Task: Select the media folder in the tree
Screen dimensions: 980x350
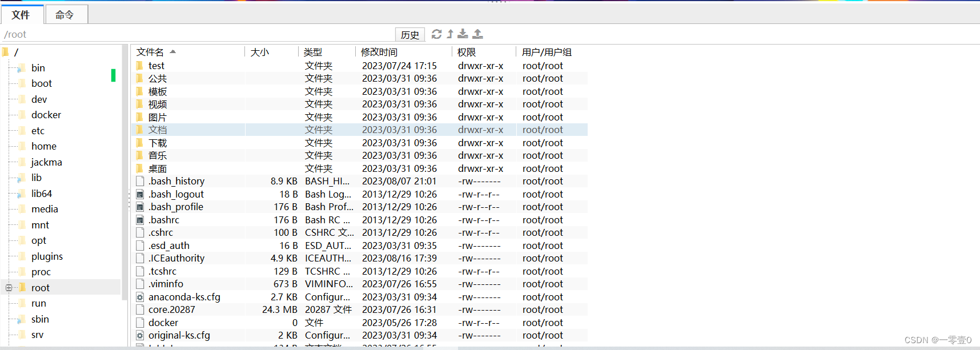Action: (x=45, y=209)
